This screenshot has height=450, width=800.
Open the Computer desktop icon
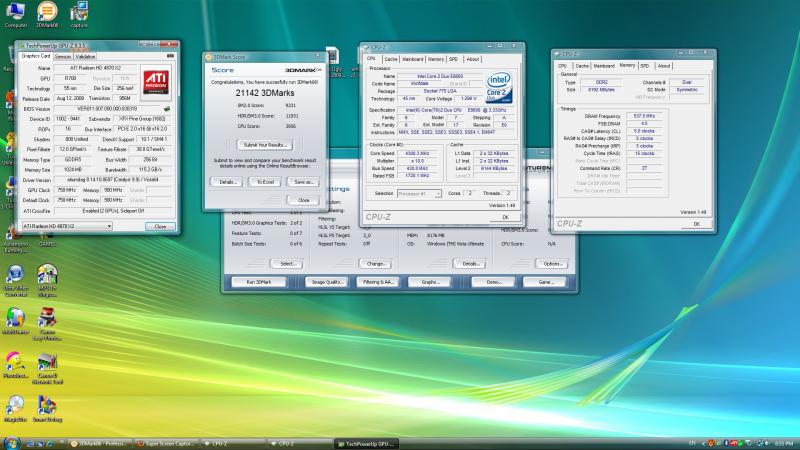point(15,14)
